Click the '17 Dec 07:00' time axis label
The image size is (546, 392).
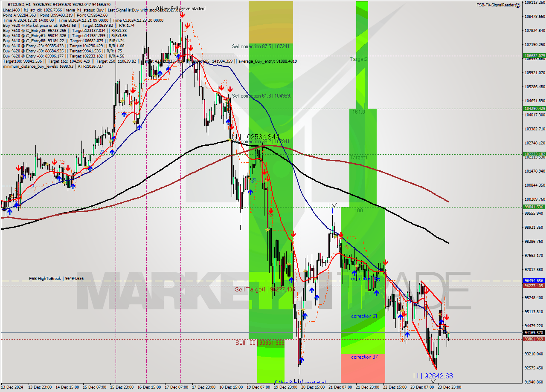tap(177, 387)
